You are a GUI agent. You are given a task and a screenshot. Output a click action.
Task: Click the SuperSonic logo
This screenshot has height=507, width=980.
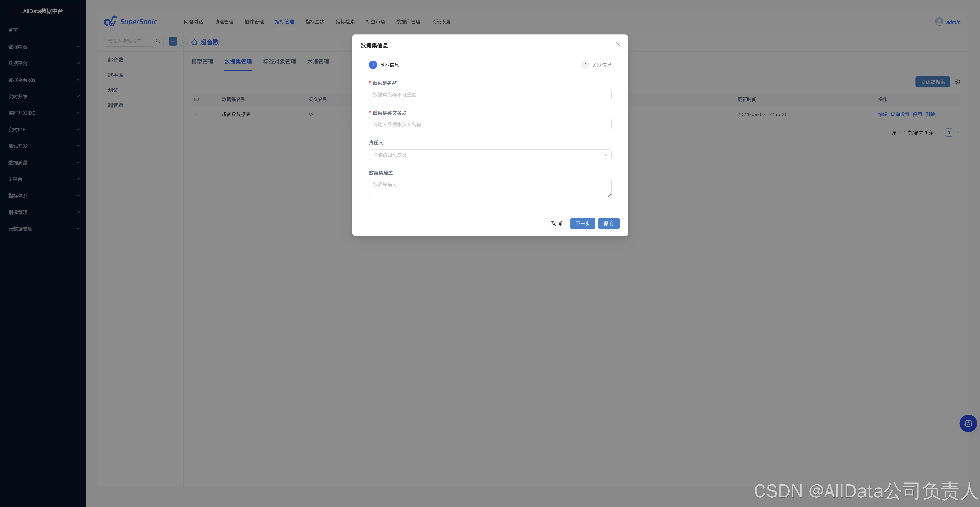pos(130,21)
